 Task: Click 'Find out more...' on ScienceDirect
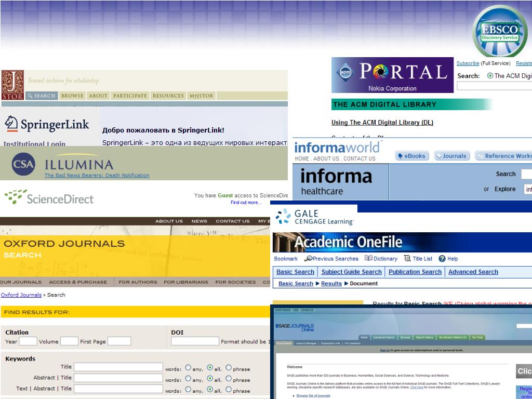pos(246,203)
